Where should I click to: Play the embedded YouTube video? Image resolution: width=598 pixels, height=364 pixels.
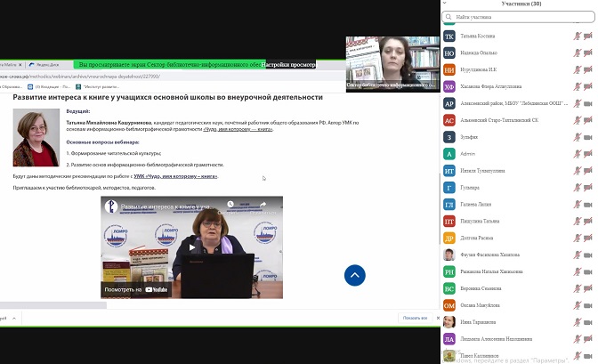click(192, 247)
